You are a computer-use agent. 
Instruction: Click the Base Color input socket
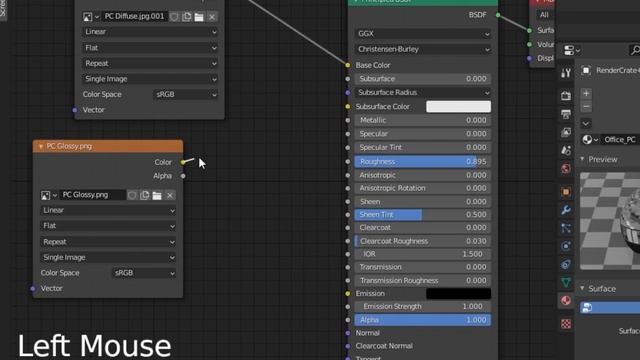[x=348, y=65]
